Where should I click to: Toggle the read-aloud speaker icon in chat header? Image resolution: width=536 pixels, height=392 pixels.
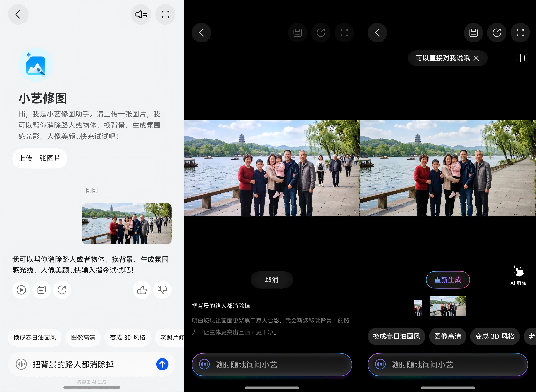pos(141,14)
